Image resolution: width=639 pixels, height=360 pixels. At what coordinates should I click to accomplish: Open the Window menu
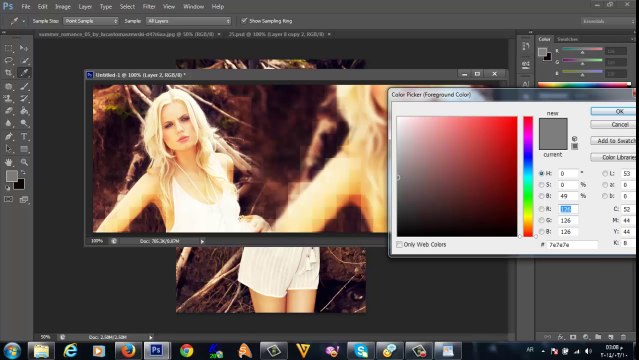pyautogui.click(x=194, y=7)
